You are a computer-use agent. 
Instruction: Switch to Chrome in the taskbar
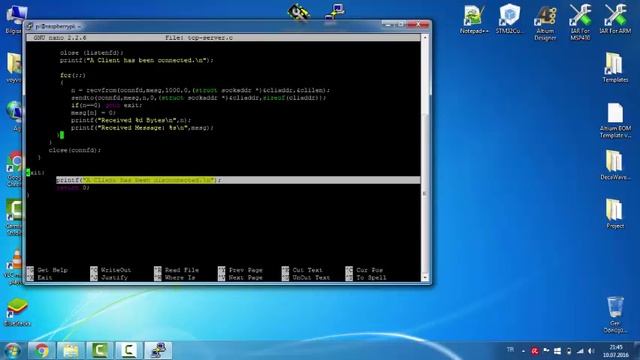click(x=42, y=350)
